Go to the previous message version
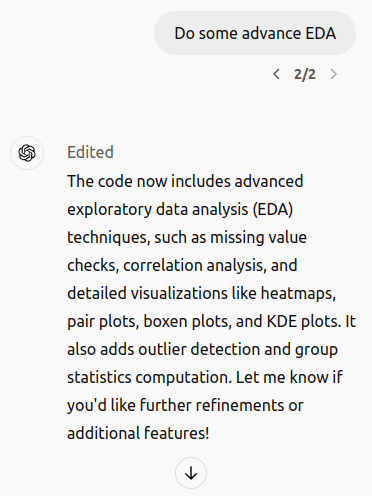This screenshot has width=372, height=496. pyautogui.click(x=276, y=74)
